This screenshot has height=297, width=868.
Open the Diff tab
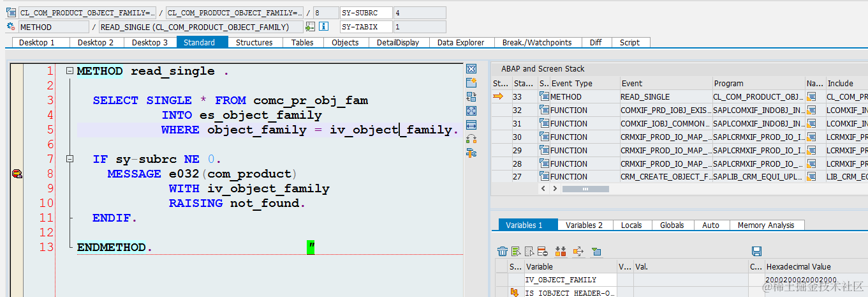(x=595, y=42)
